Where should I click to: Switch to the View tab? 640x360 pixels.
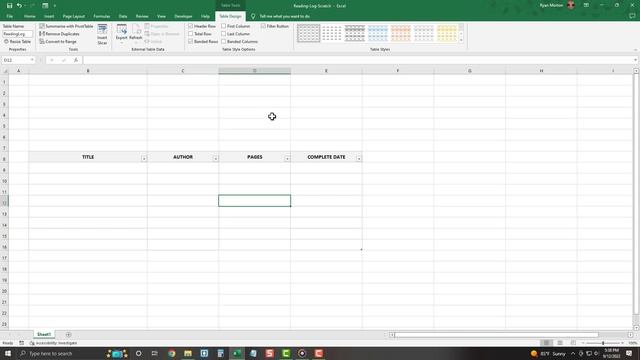point(161,16)
